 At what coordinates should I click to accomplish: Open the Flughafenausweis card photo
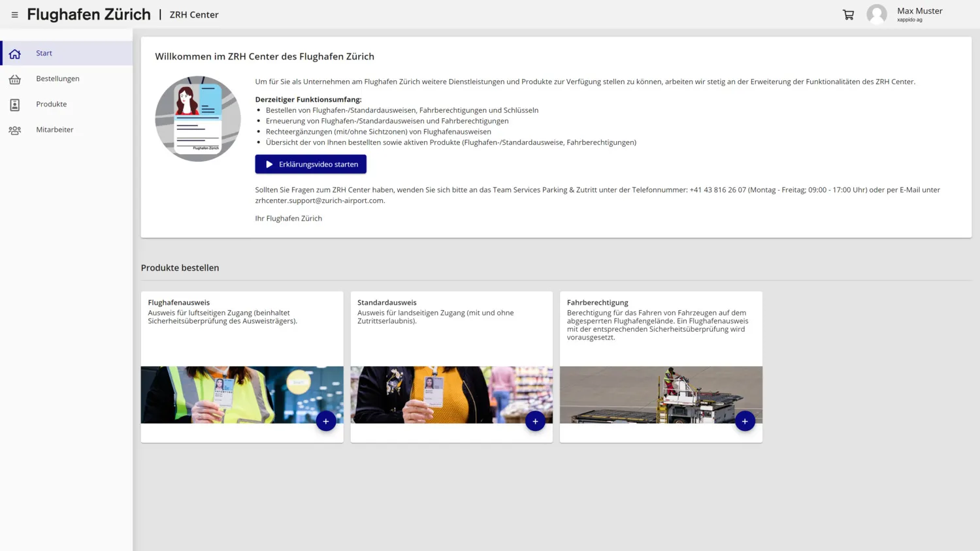tap(242, 395)
